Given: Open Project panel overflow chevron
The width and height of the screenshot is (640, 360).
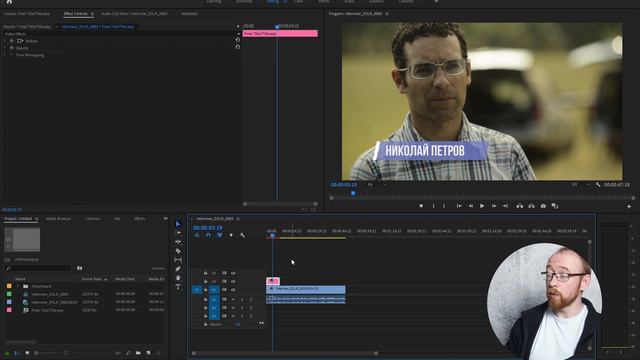Looking at the screenshot, I should [x=165, y=219].
